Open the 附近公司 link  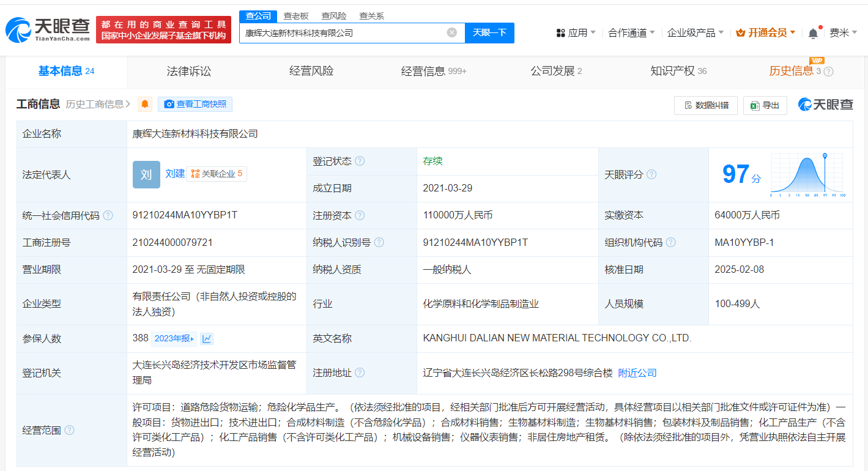click(x=637, y=373)
